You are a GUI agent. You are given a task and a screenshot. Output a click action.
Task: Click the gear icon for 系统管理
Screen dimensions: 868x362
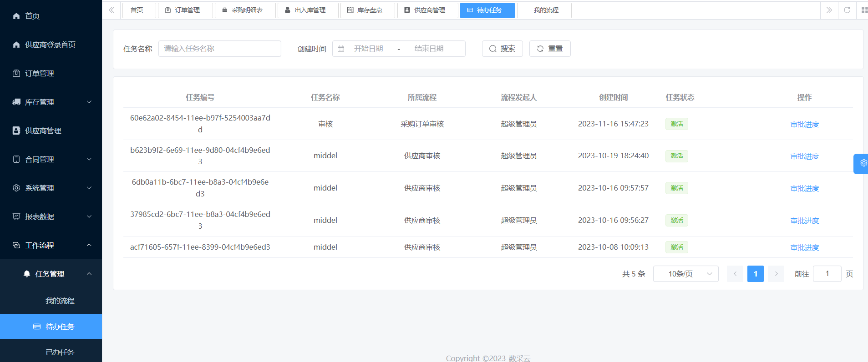(x=16, y=188)
